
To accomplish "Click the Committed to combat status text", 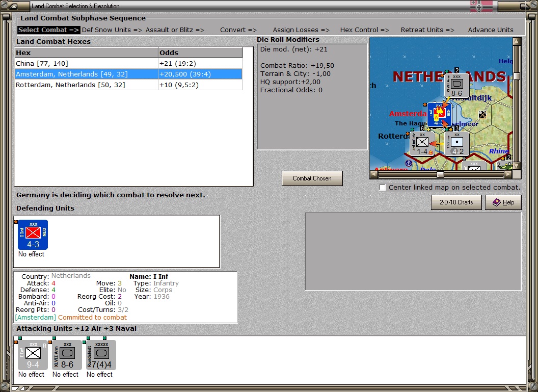I will tap(92, 317).
